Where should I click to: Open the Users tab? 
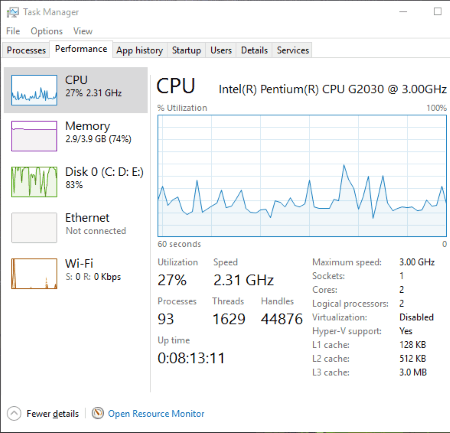click(x=221, y=50)
